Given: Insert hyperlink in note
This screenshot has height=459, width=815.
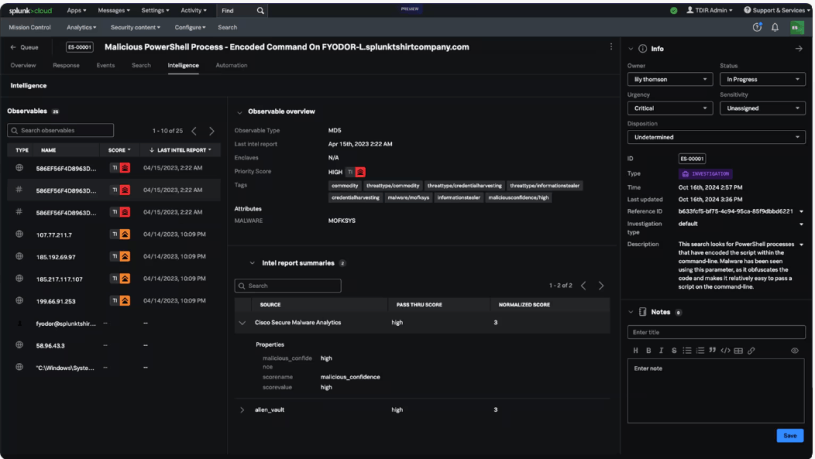Looking at the screenshot, I should tap(752, 350).
